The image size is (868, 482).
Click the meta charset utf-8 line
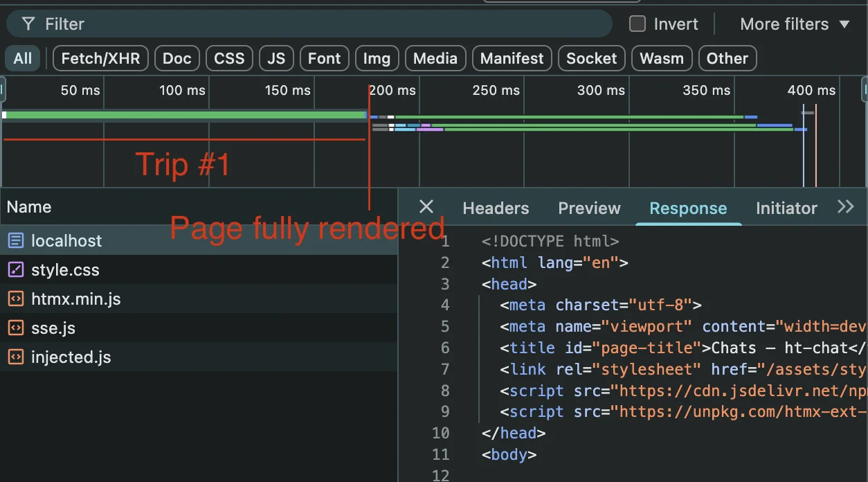point(601,305)
